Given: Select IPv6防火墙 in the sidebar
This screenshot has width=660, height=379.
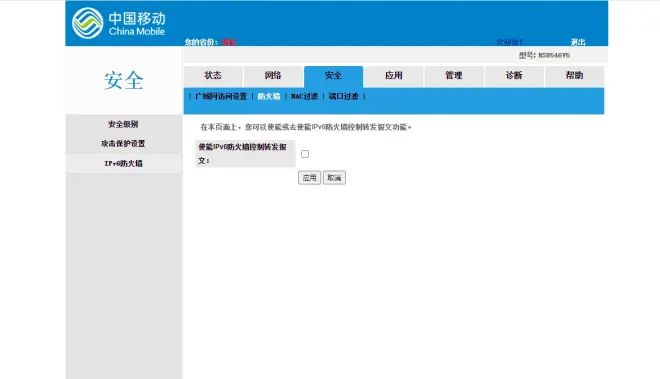Looking at the screenshot, I should click(123, 163).
